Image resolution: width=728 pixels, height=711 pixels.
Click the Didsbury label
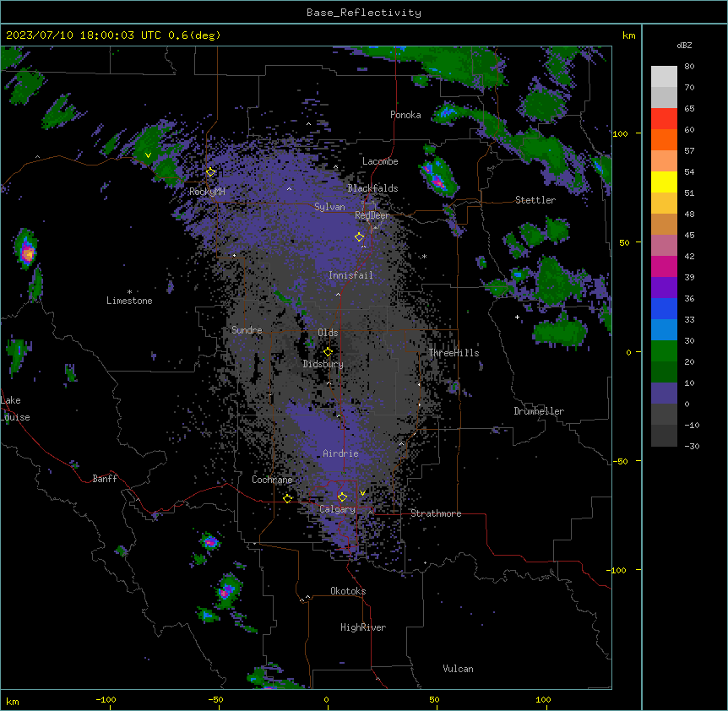click(323, 364)
